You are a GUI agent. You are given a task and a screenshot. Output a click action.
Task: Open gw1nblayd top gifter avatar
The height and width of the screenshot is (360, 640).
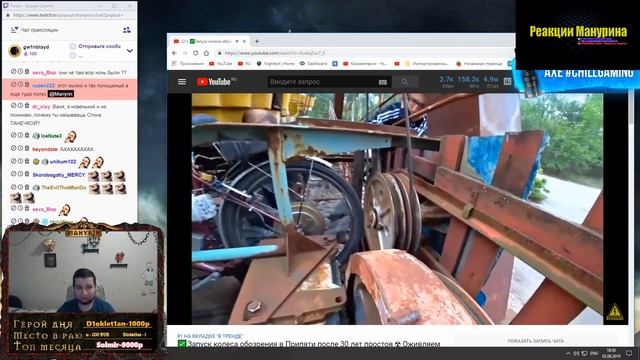(15, 51)
